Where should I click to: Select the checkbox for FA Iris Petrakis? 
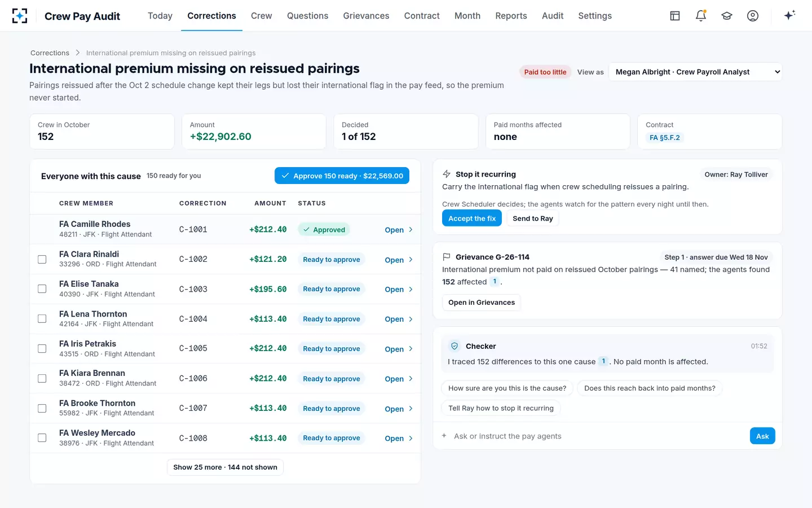[x=42, y=349]
